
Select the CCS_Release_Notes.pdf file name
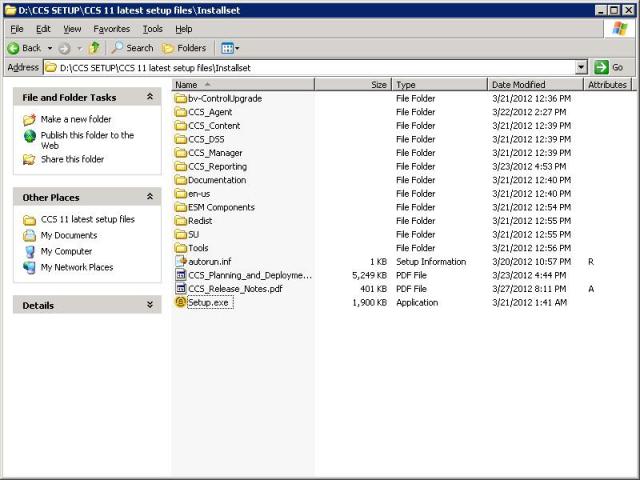236,289
